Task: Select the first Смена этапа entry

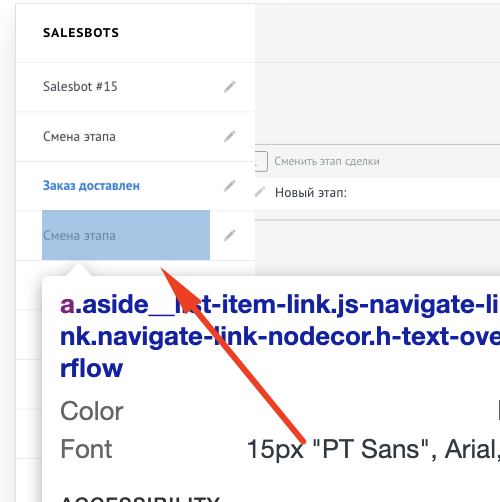Action: 79,137
